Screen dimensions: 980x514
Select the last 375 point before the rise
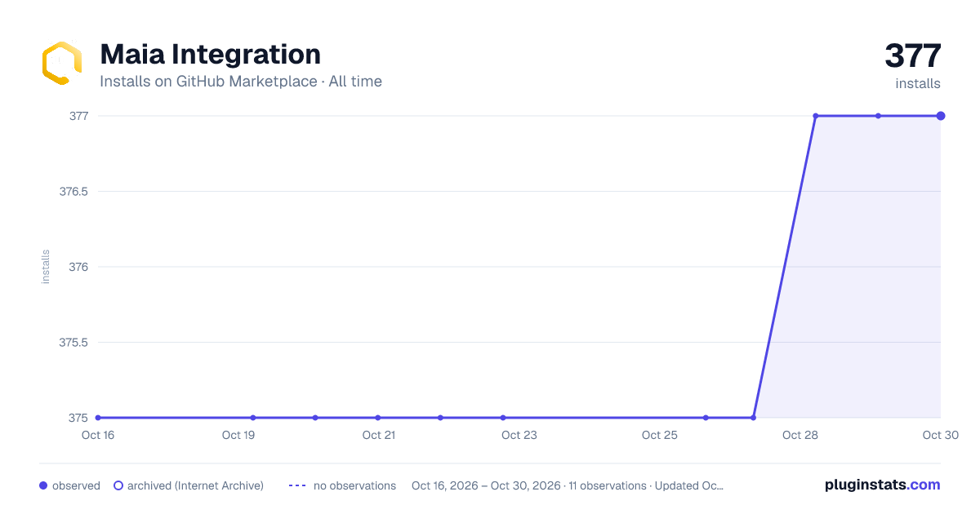[753, 418]
